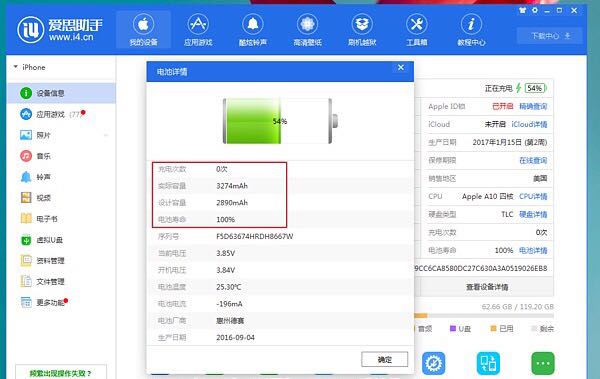This screenshot has height=379, width=600.
Task: Click the green USB drive icon
Action: tap(26, 240)
